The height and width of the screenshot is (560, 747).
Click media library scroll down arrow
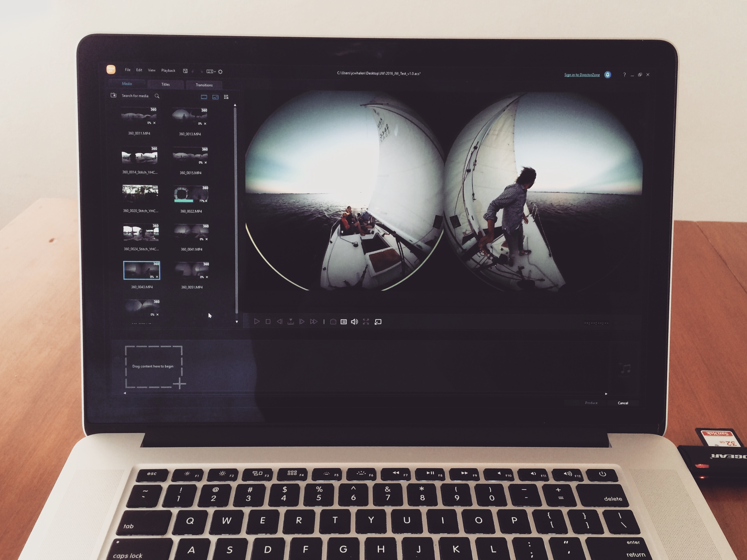[237, 322]
